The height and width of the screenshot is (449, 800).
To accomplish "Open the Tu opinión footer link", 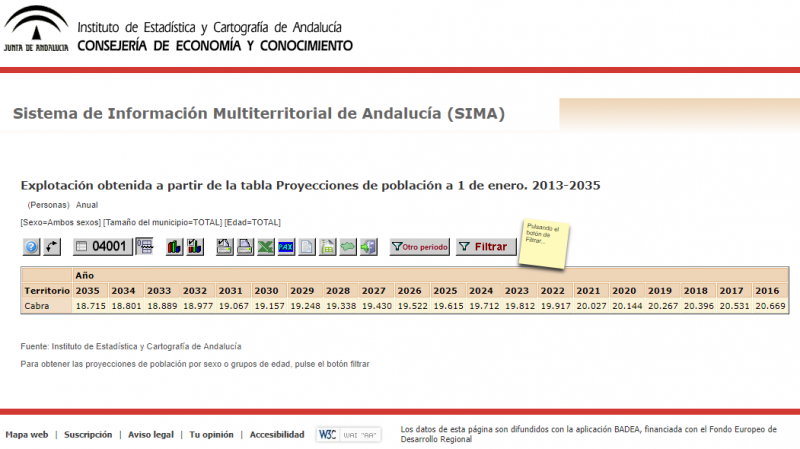I will tap(211, 435).
